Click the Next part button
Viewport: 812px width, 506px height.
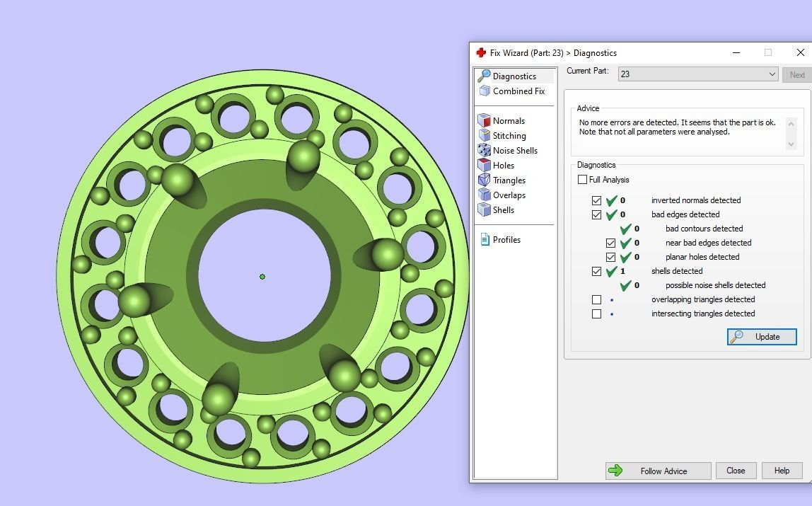(x=797, y=74)
